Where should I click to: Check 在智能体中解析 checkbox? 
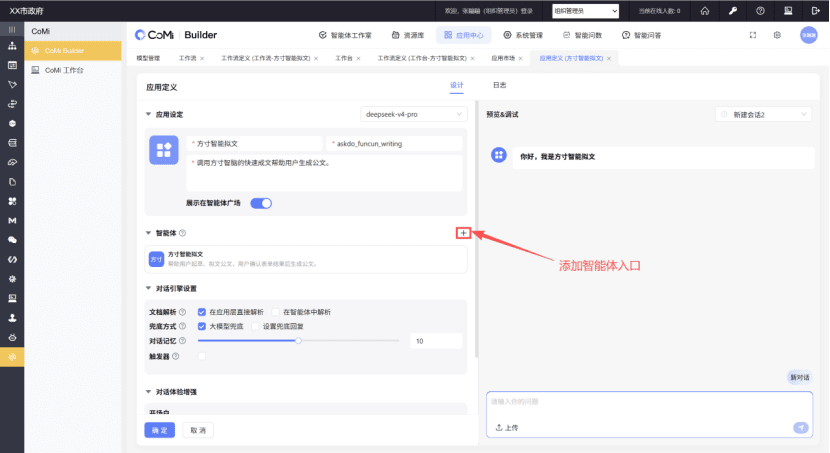tap(275, 312)
